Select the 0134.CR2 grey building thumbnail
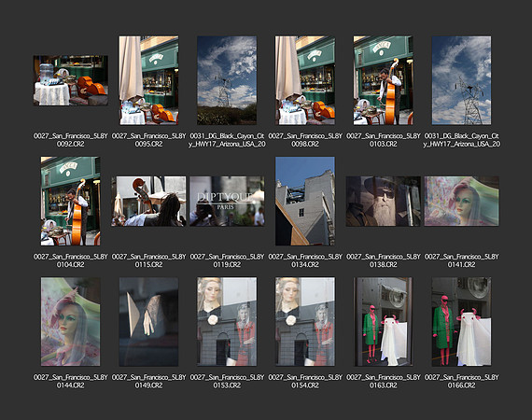Image resolution: width=532 pixels, height=420 pixels. click(305, 202)
